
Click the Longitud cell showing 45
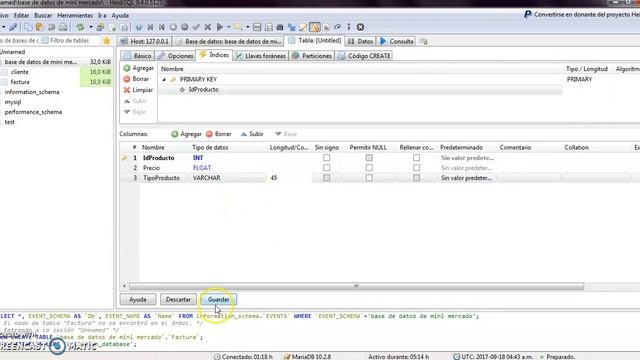(289, 178)
